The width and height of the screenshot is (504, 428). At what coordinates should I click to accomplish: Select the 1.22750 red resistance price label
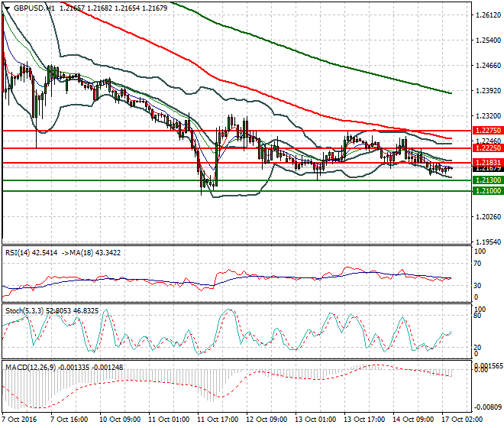click(488, 131)
